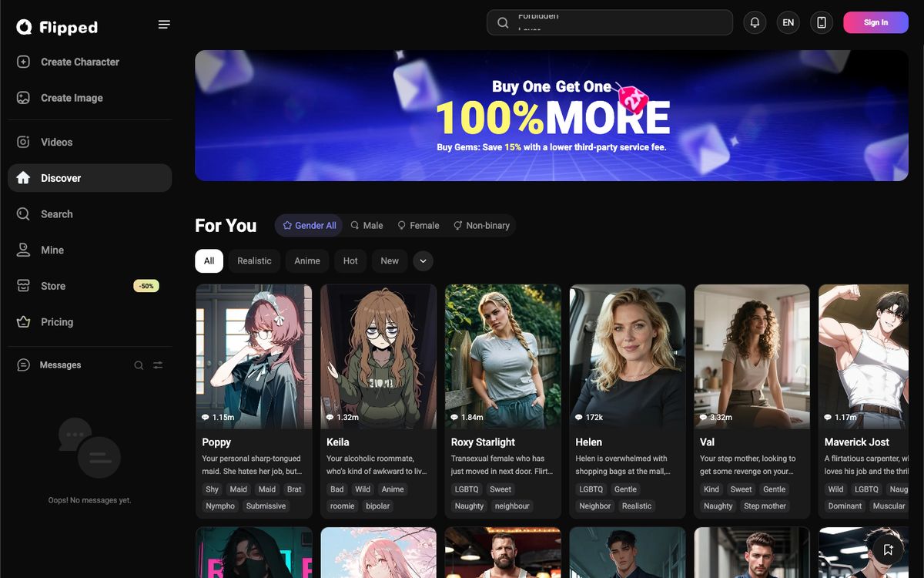The height and width of the screenshot is (578, 924).
Task: Open Helen's character image
Action: [x=628, y=356]
